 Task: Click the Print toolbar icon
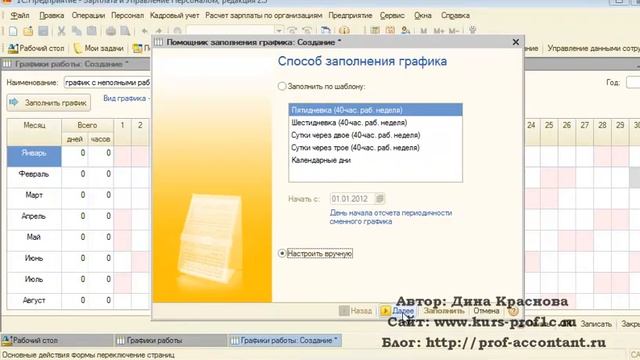(111, 31)
